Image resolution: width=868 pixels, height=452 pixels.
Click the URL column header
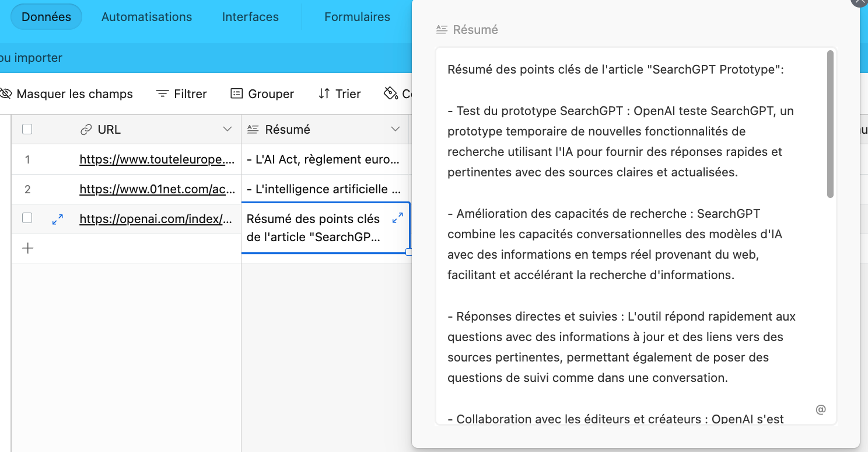tap(126, 130)
